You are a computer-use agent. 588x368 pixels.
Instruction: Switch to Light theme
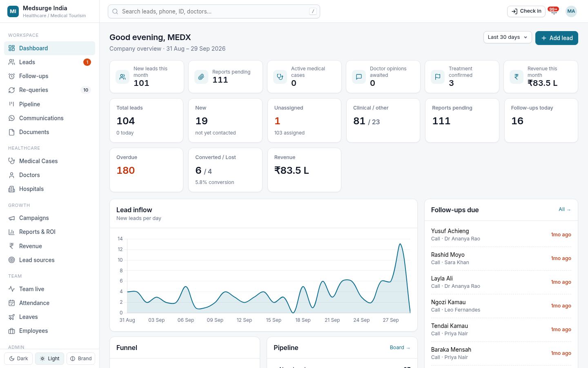[x=49, y=359]
